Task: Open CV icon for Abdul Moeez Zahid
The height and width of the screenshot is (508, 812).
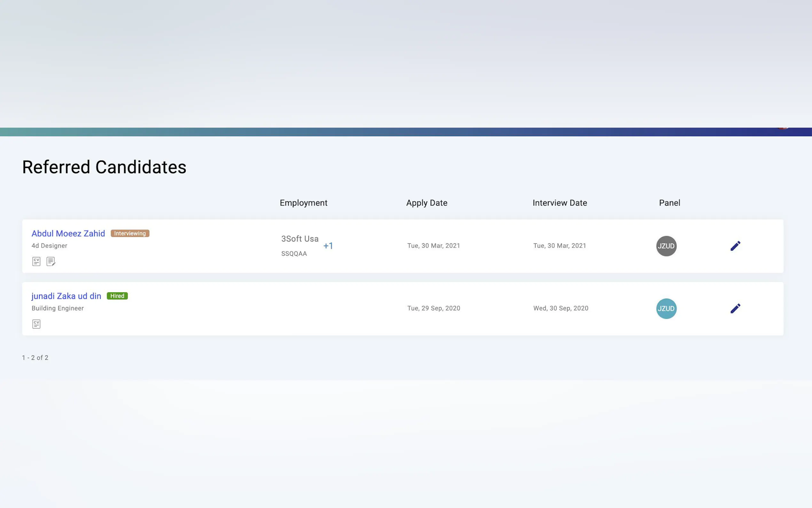Action: (x=36, y=261)
